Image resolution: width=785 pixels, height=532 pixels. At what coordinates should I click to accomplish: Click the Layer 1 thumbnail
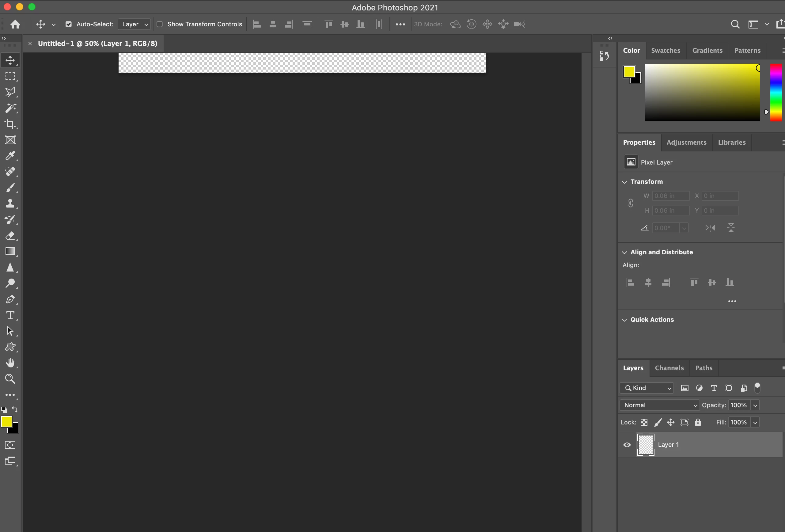[646, 445]
